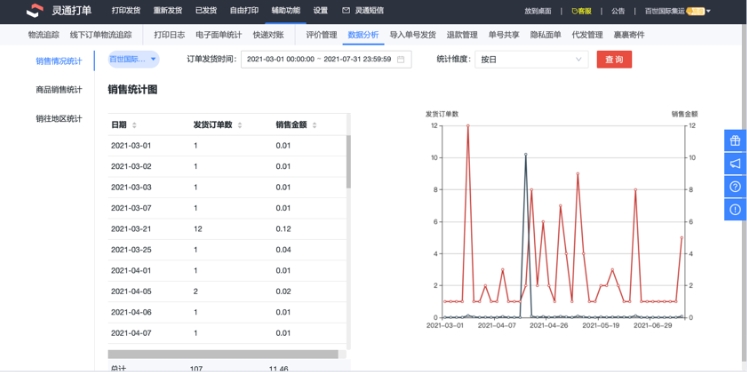
Task: Click the 2021-03-21 date cell
Action: point(131,229)
